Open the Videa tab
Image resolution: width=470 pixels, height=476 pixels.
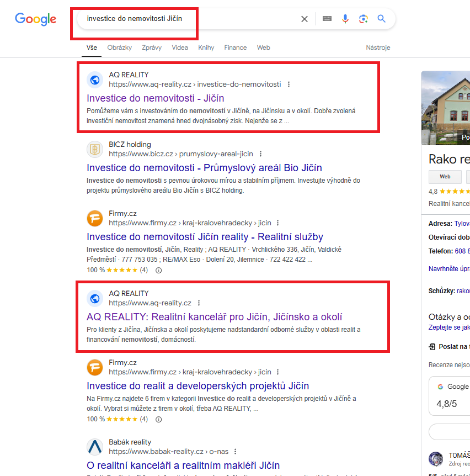(180, 47)
